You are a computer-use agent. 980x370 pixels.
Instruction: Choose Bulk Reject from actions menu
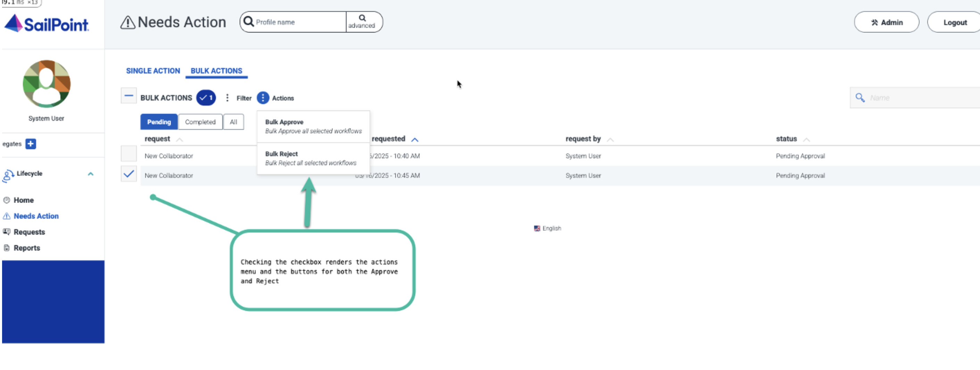pos(313,159)
